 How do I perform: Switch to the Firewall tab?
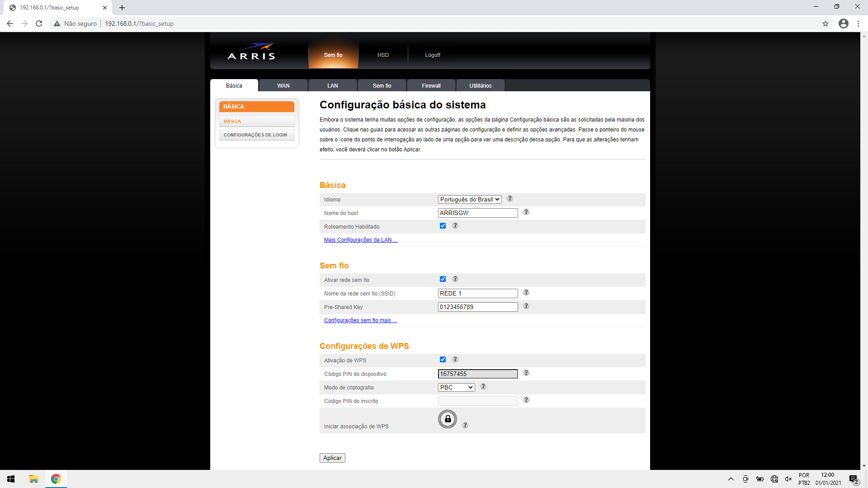pos(431,85)
